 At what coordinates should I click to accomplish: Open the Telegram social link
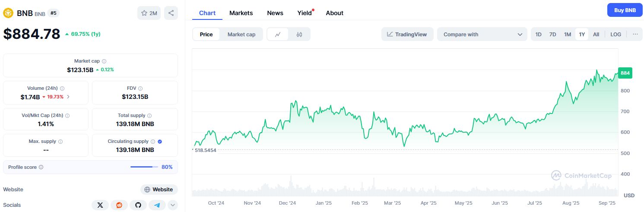[157, 205]
